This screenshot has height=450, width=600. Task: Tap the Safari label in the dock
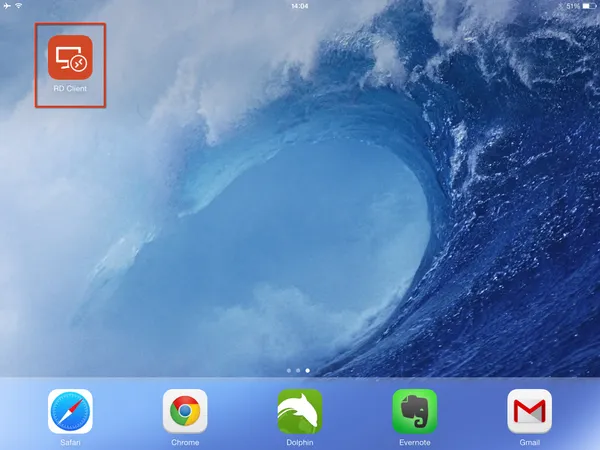pyautogui.click(x=70, y=442)
